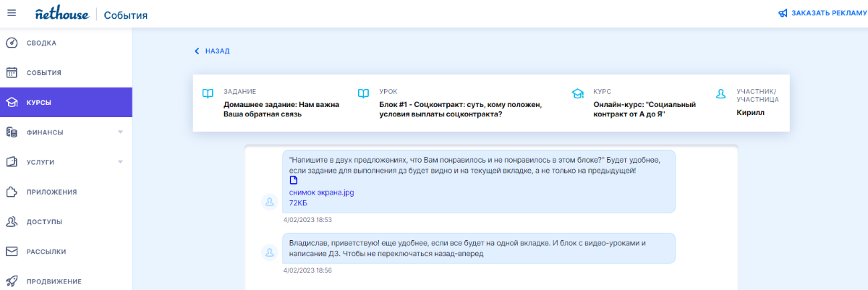
Task: Click the Приложения puzzle icon
Action: coord(12,192)
